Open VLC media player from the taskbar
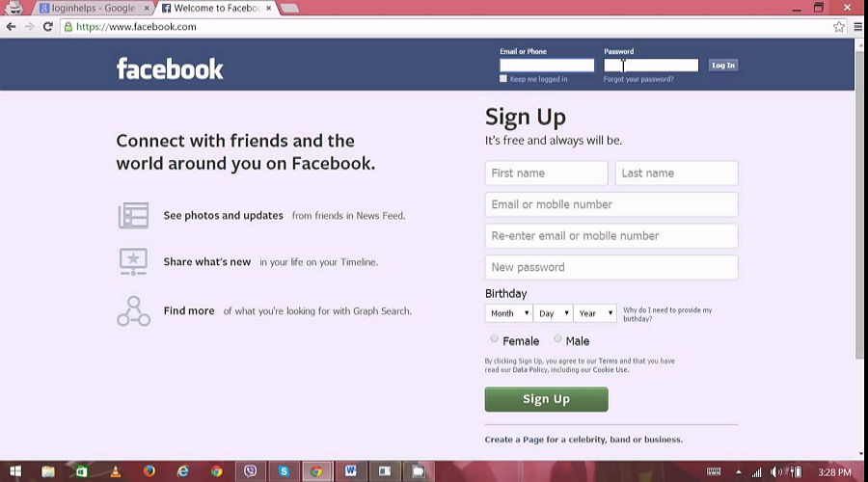This screenshot has width=868, height=482. [115, 471]
